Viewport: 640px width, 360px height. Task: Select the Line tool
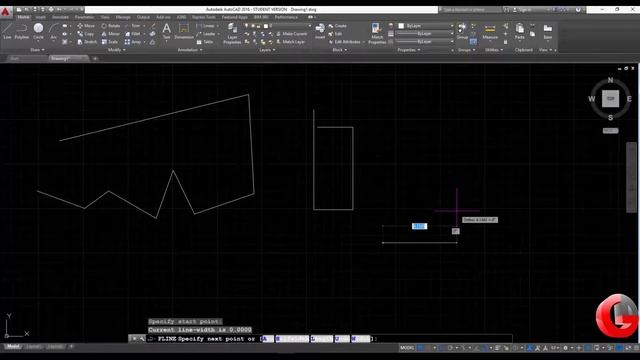pyautogui.click(x=7, y=31)
